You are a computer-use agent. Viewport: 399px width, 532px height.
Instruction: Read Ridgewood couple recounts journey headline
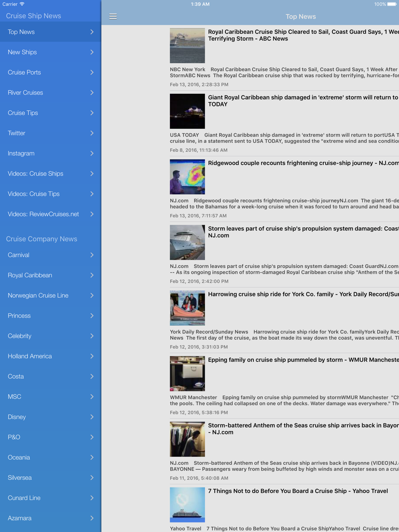(x=303, y=163)
